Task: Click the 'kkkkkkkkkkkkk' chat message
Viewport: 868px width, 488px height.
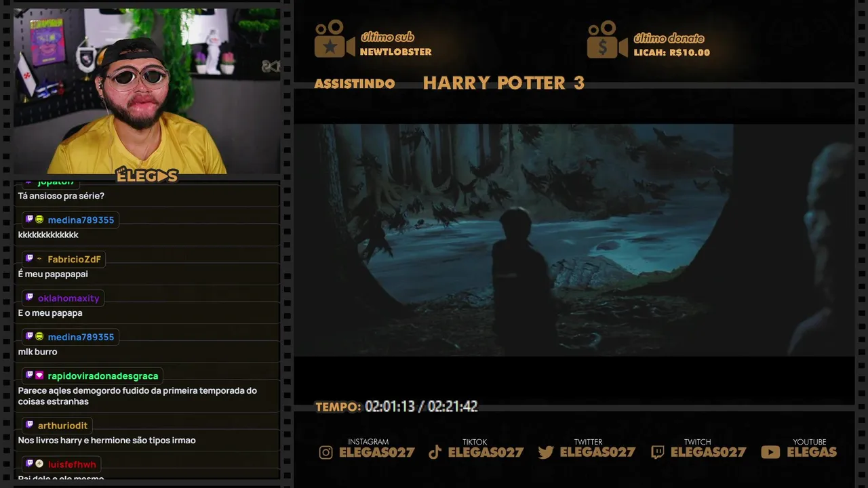Action: (x=48, y=235)
